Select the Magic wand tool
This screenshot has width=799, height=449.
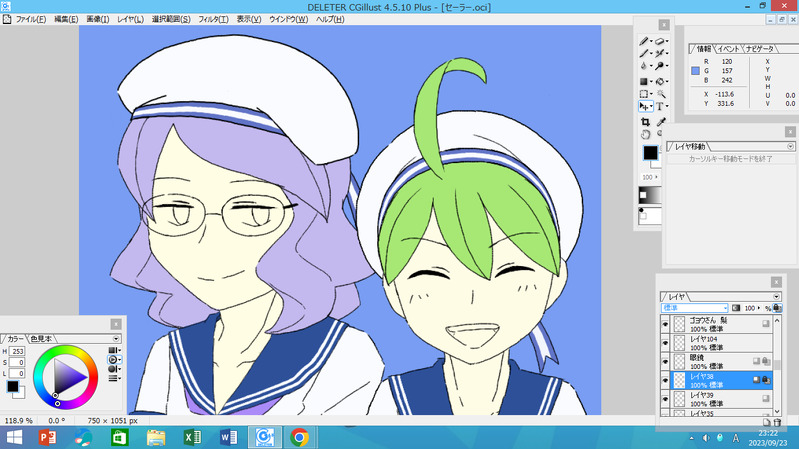(x=661, y=94)
